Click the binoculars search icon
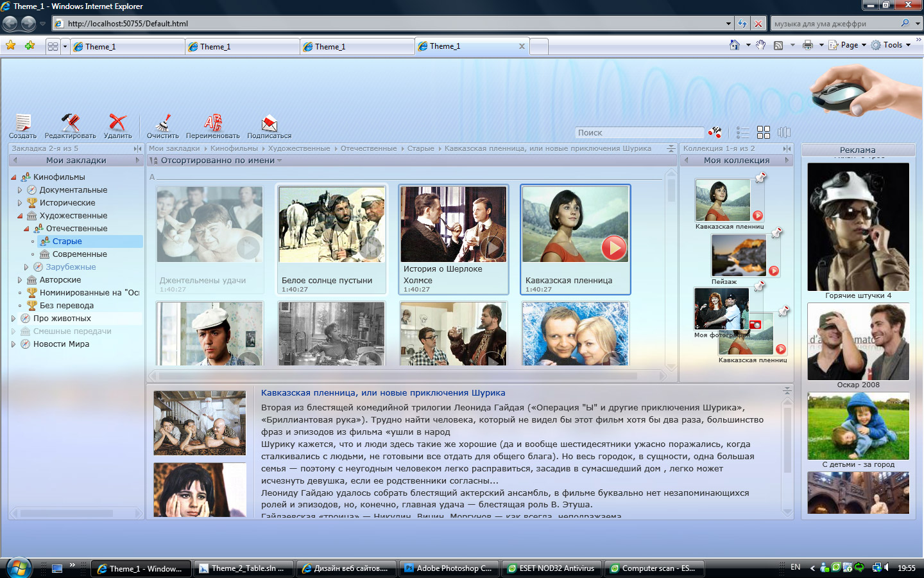Viewport: 924px width, 578px height. tap(715, 132)
